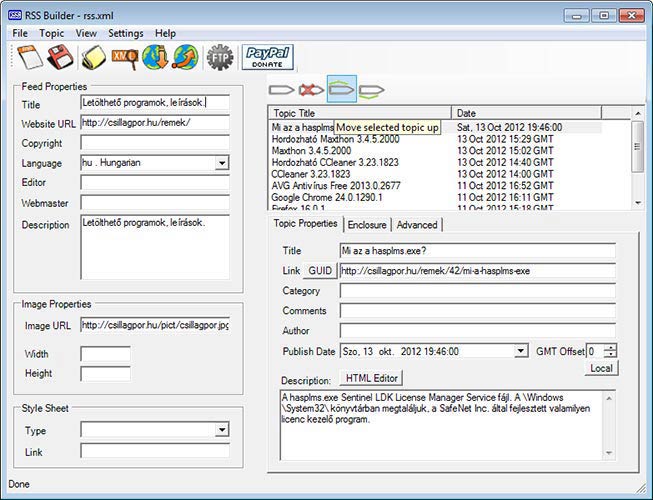
Task: Switch to the Enclosure tab
Action: pyautogui.click(x=367, y=225)
